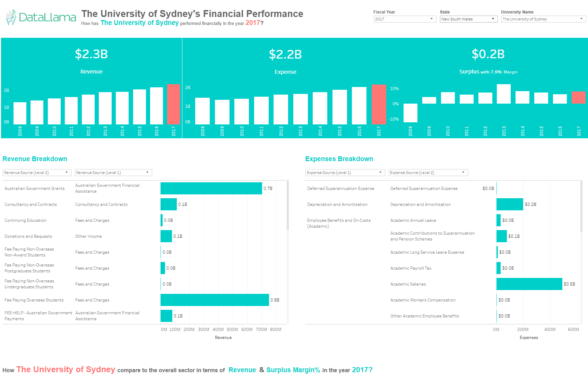This screenshot has height=385, width=588.
Task: Select the highlighted 2017 surplus bar
Action: (579, 98)
